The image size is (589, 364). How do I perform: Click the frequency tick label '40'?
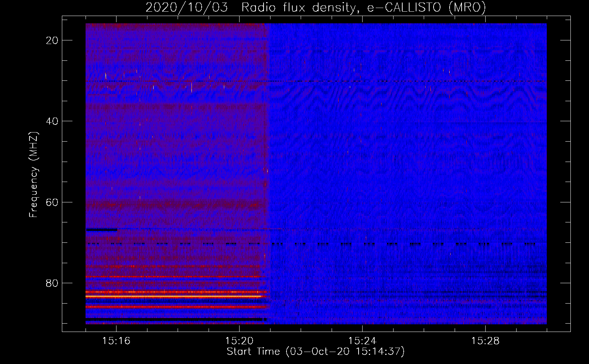pyautogui.click(x=52, y=121)
